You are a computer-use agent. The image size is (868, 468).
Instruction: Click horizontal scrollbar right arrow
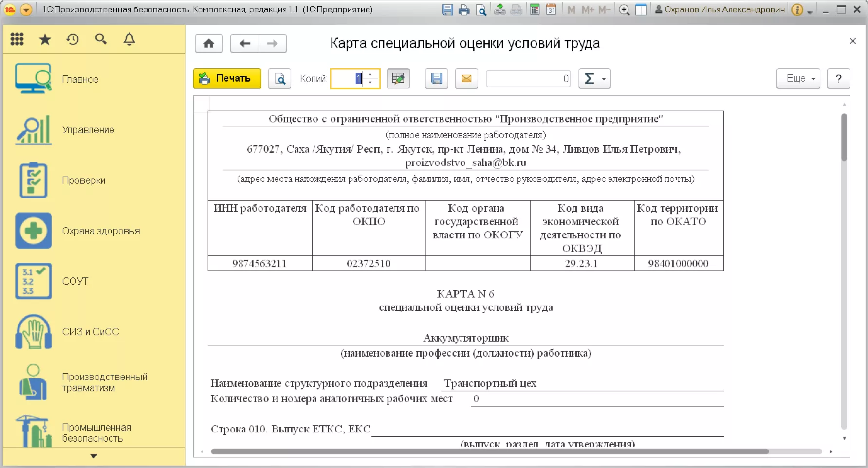pos(831,451)
